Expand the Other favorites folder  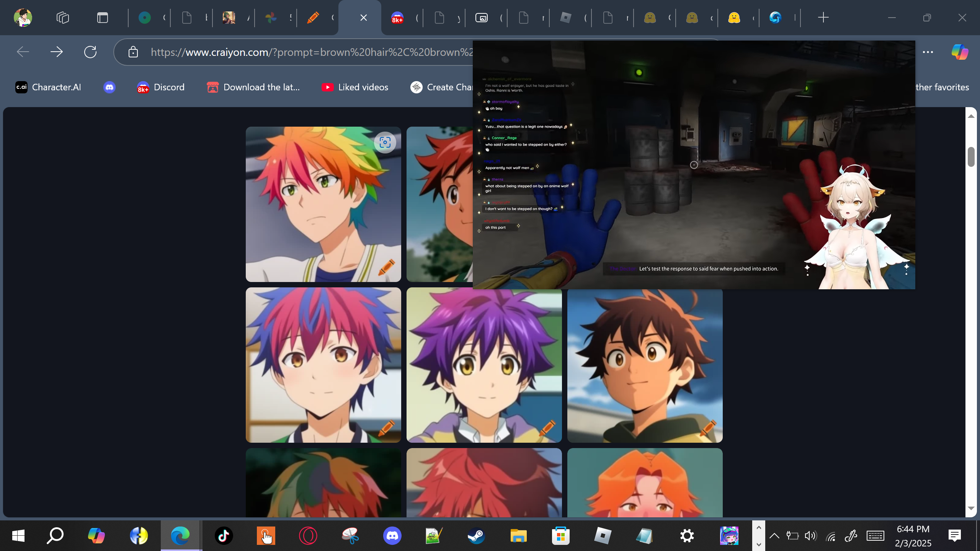(942, 87)
